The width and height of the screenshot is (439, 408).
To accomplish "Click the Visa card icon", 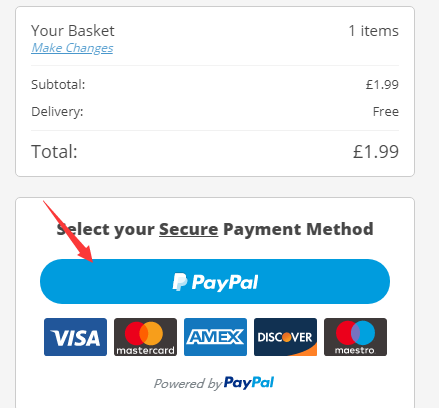I will pos(75,337).
